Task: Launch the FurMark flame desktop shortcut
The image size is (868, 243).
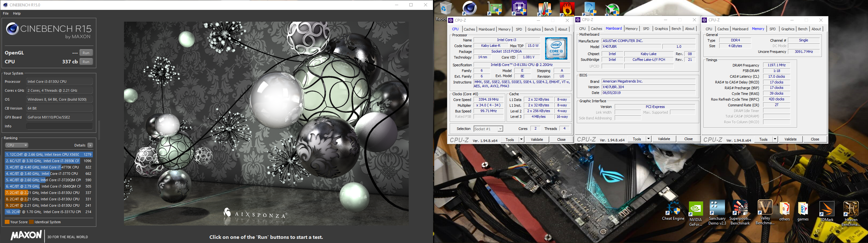Action: click(x=567, y=9)
